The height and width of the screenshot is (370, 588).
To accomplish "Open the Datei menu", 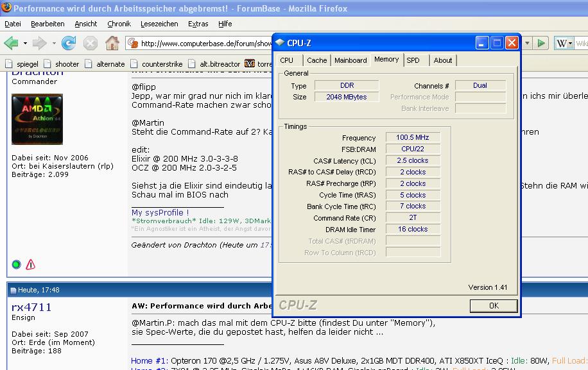I will click(13, 24).
